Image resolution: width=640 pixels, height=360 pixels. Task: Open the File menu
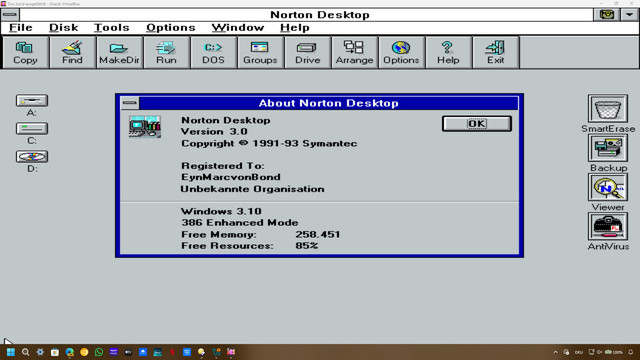[x=21, y=28]
